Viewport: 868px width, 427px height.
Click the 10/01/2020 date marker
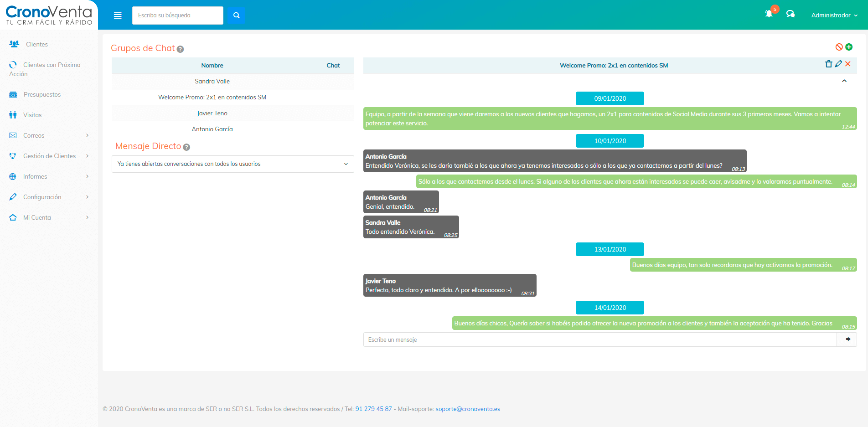pyautogui.click(x=610, y=141)
